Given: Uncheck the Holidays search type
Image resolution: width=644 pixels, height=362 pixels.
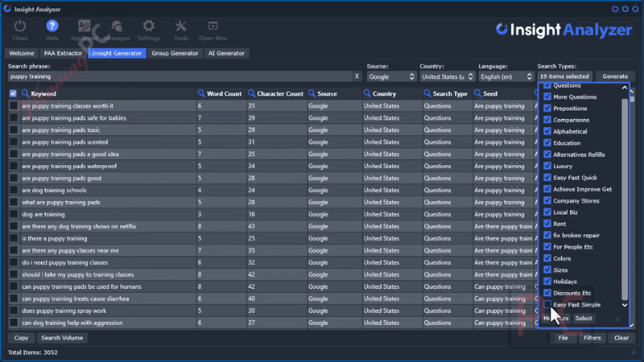Looking at the screenshot, I should point(547,282).
